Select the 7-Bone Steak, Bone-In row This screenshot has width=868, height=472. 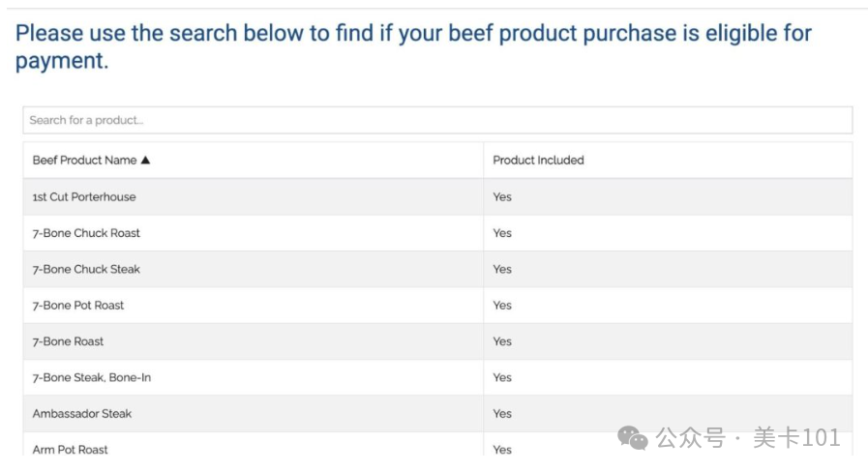[92, 377]
